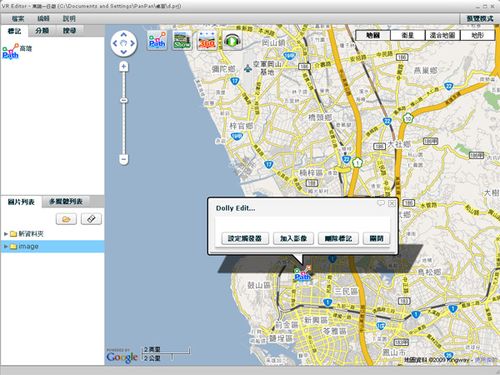
Task: Expand the image folder tree node
Action: click(6, 246)
